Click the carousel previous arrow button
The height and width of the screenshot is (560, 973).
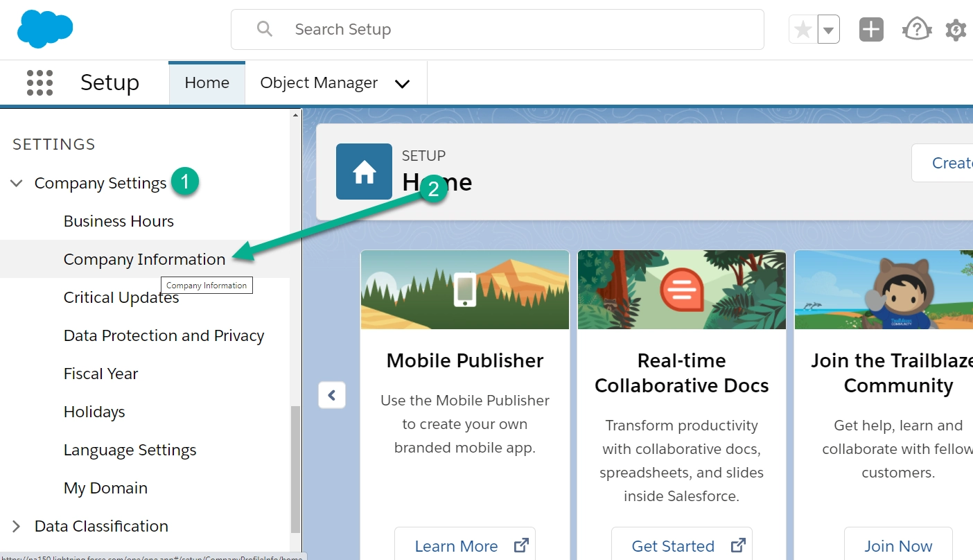point(332,395)
